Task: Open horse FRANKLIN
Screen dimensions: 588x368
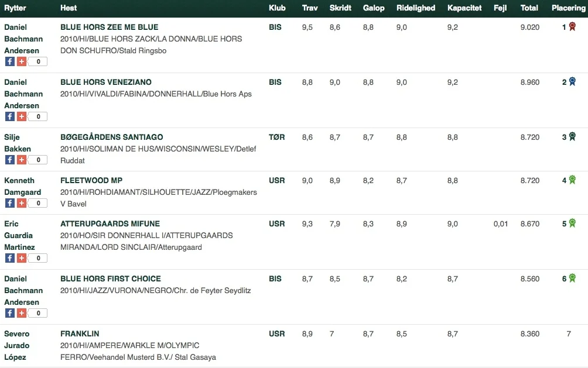Action: (x=80, y=334)
